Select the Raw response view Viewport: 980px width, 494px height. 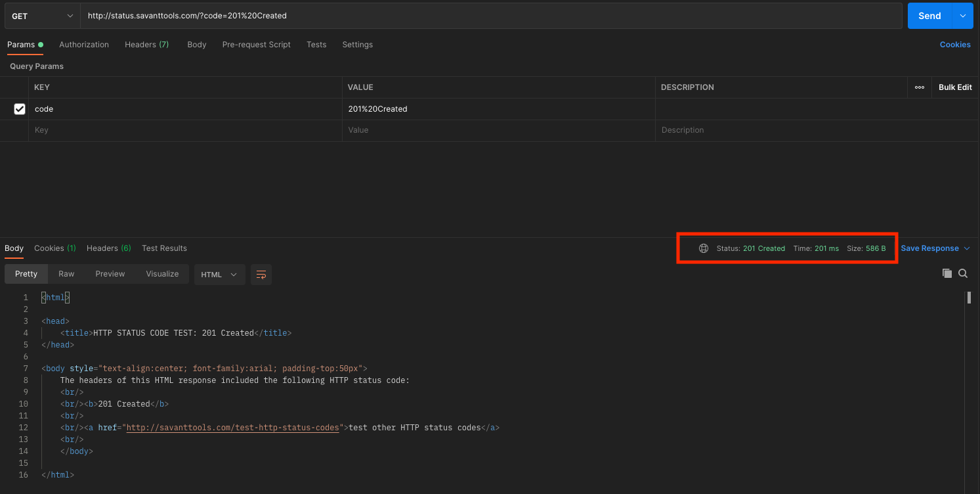click(66, 274)
